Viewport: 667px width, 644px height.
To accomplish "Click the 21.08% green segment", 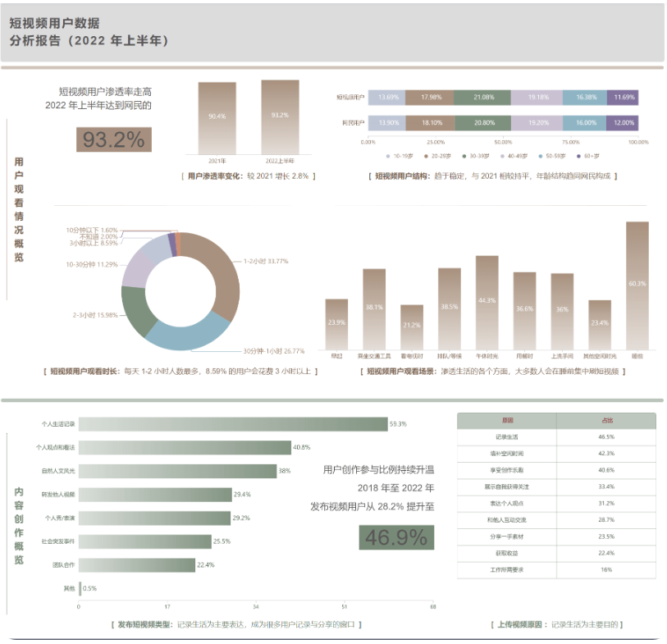I will [x=482, y=98].
